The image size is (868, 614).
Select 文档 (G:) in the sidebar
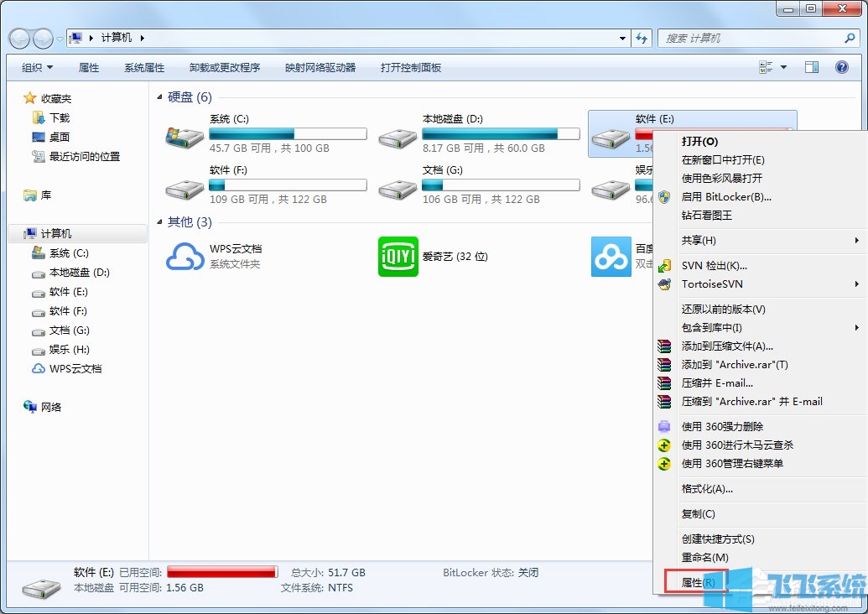[67, 330]
